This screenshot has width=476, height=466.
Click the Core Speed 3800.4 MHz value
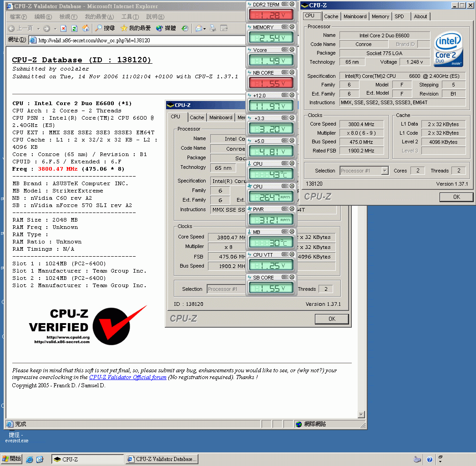(x=361, y=124)
